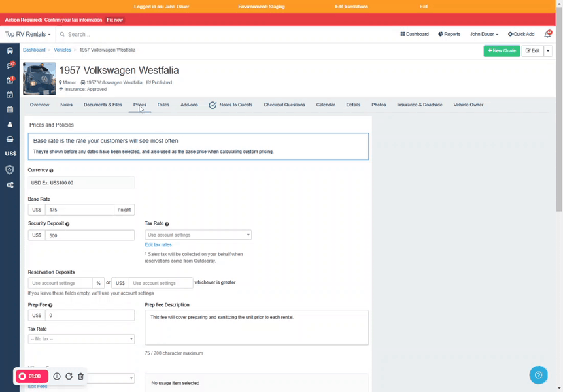The height and width of the screenshot is (392, 563).
Task: Open the No tax dropdown below Prep Fee
Action: (80, 338)
